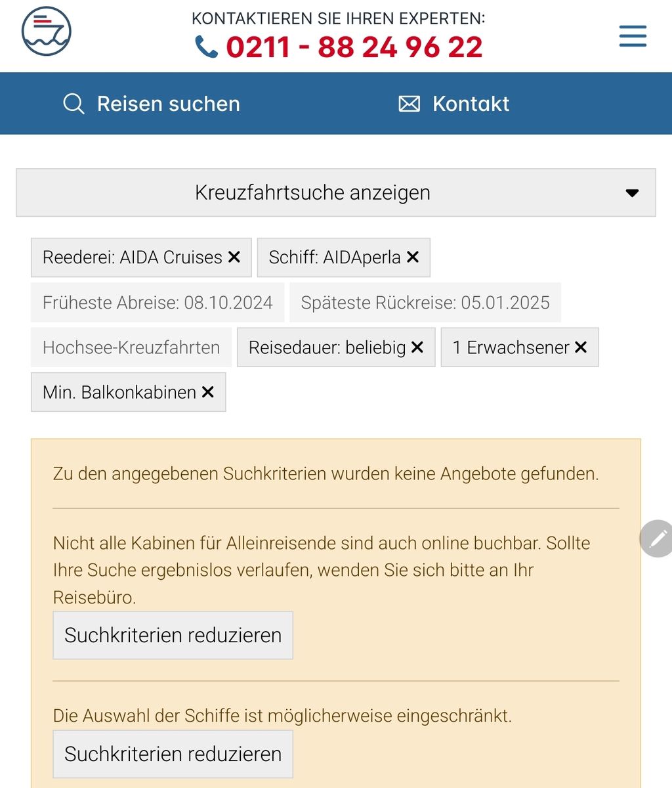Remove Schiff: AIDAperla filter X

point(413,257)
